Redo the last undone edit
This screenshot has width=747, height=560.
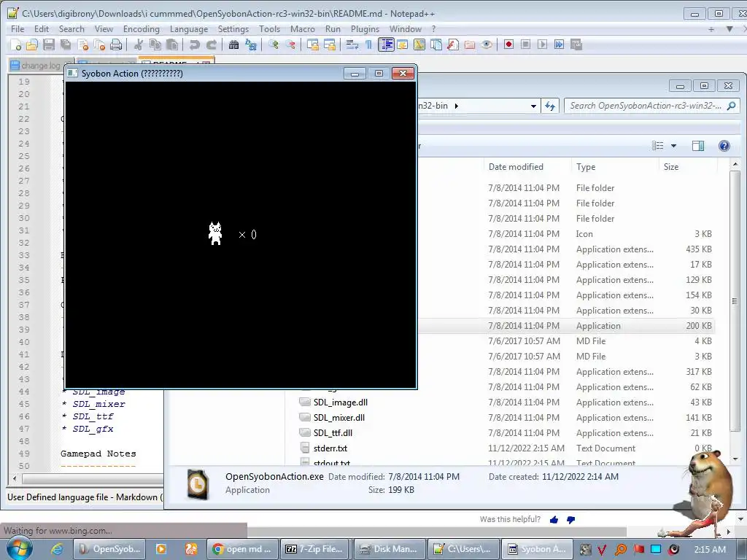[211, 44]
